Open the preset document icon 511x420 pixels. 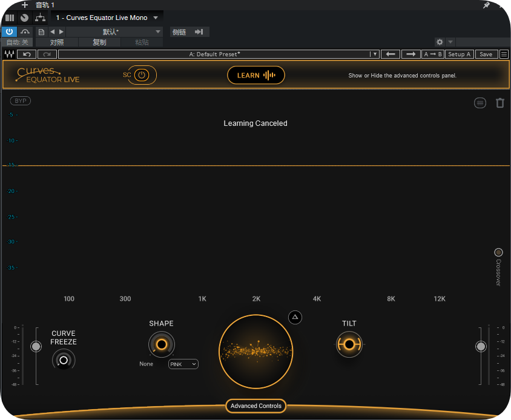pyautogui.click(x=41, y=32)
